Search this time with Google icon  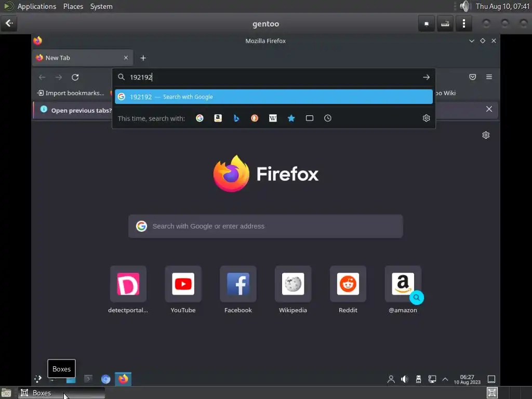(x=199, y=118)
